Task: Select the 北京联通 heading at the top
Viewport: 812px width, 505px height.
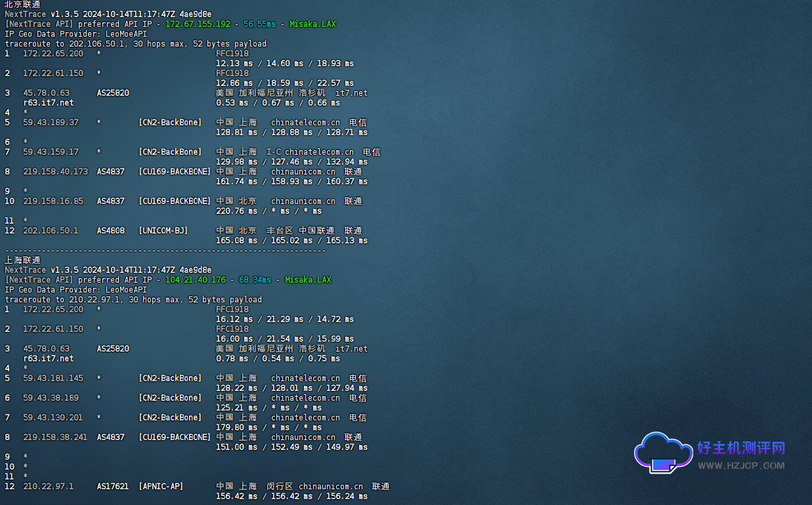Action: [22, 5]
